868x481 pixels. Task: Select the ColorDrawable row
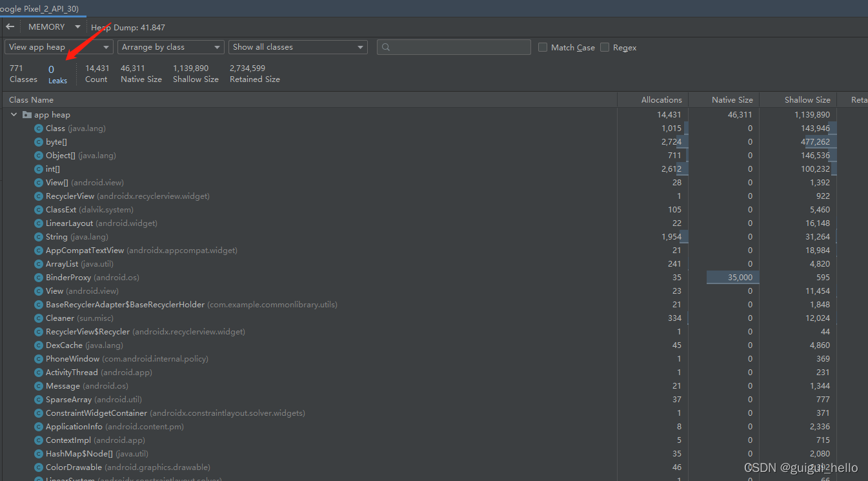(434, 467)
